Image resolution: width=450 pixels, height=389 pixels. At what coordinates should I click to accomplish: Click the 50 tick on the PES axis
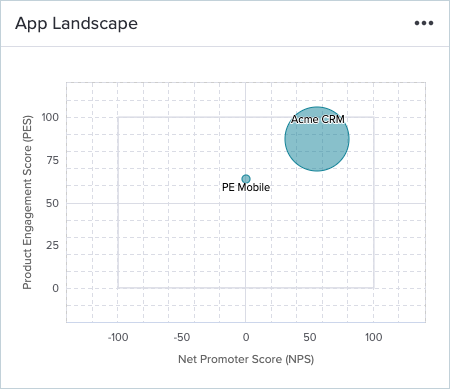click(x=53, y=203)
